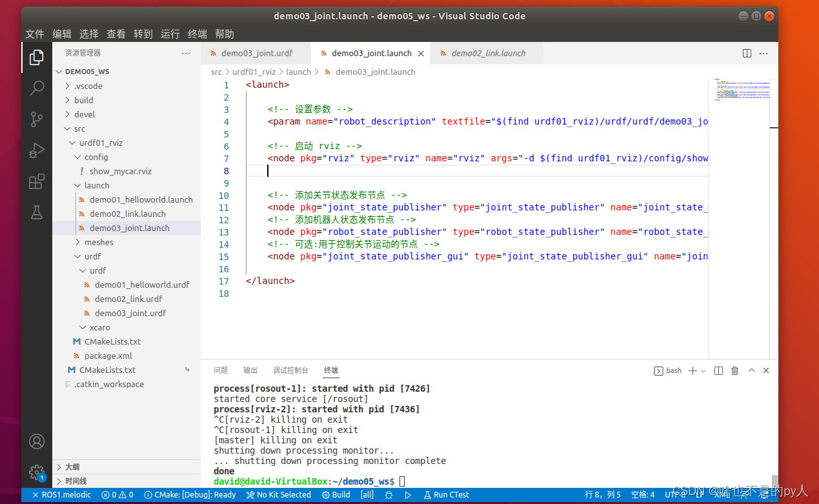The width and height of the screenshot is (819, 504).
Task: Open the 选择 menu
Action: [89, 34]
